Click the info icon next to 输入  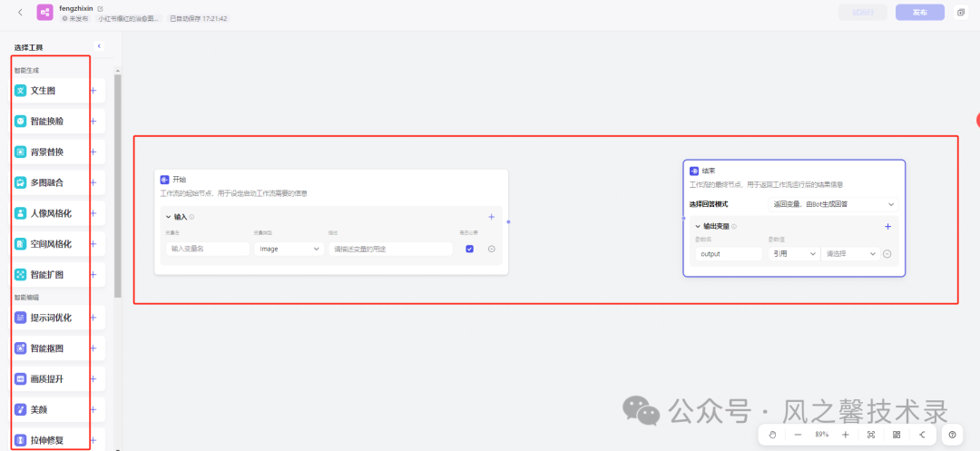pos(191,217)
